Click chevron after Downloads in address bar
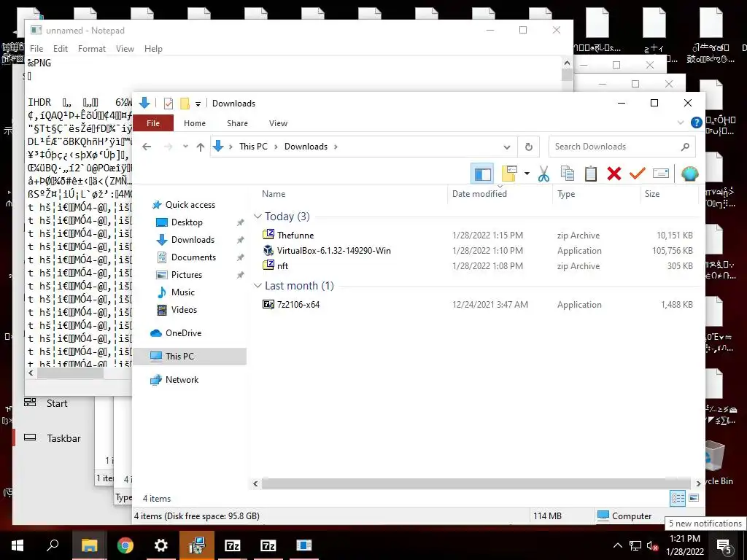The image size is (747, 560). click(x=336, y=147)
